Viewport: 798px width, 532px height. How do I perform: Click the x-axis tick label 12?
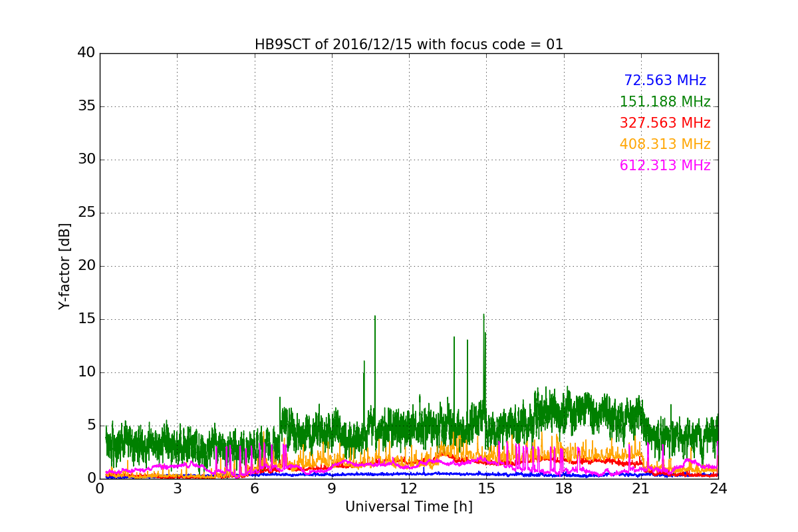pos(409,488)
